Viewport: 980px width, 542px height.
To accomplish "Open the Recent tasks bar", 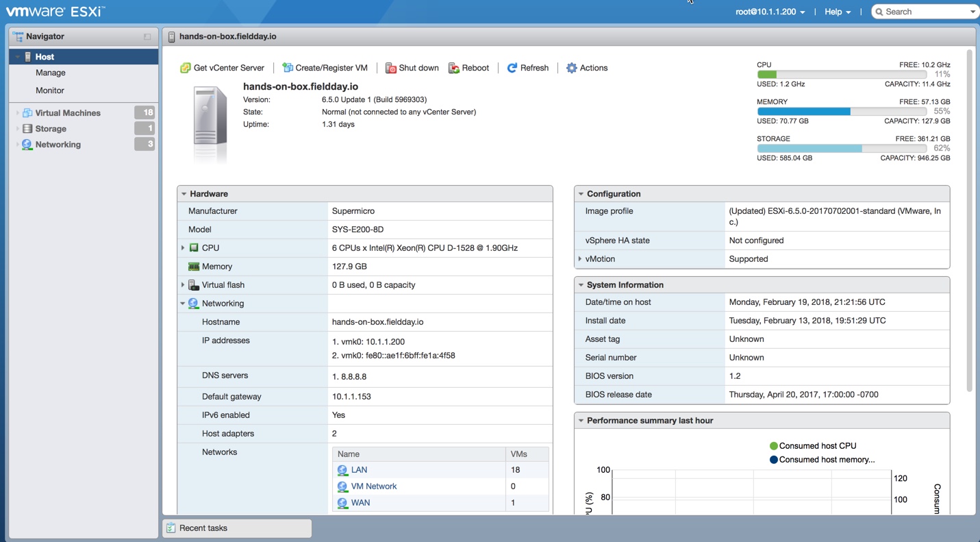I will (x=237, y=528).
